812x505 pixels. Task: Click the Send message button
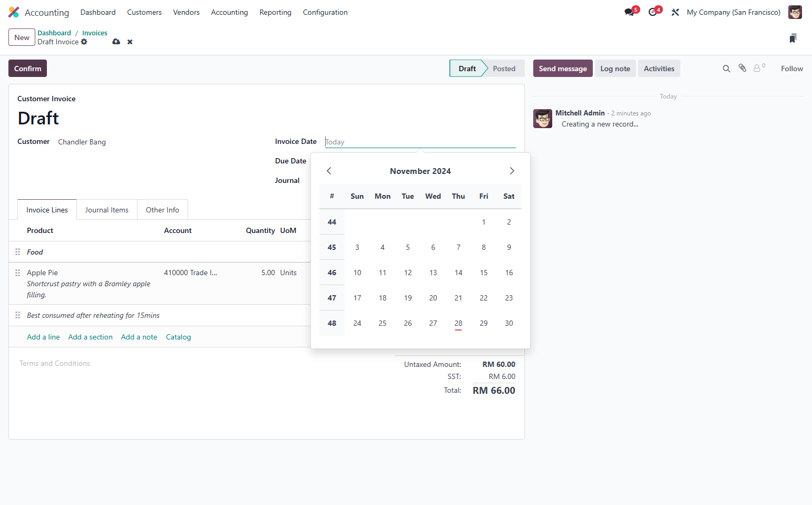563,69
